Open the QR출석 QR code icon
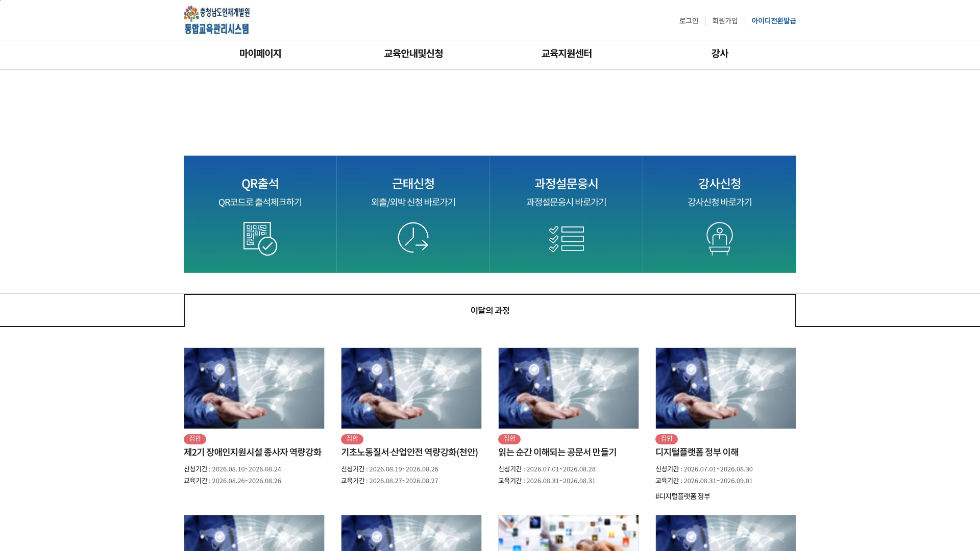 coord(260,238)
